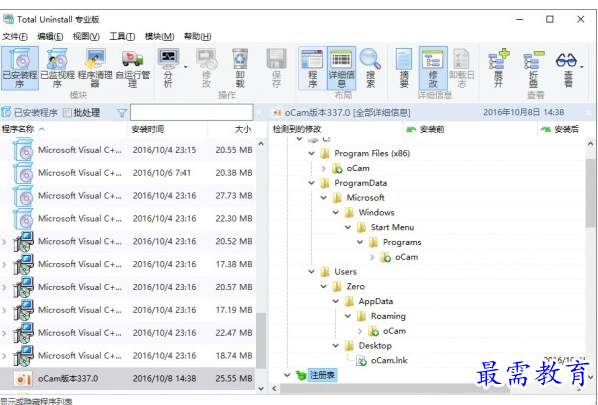Select the Visual C++ row installed 2016/10/6 7:41
This screenshot has height=405, width=598.
(x=127, y=173)
